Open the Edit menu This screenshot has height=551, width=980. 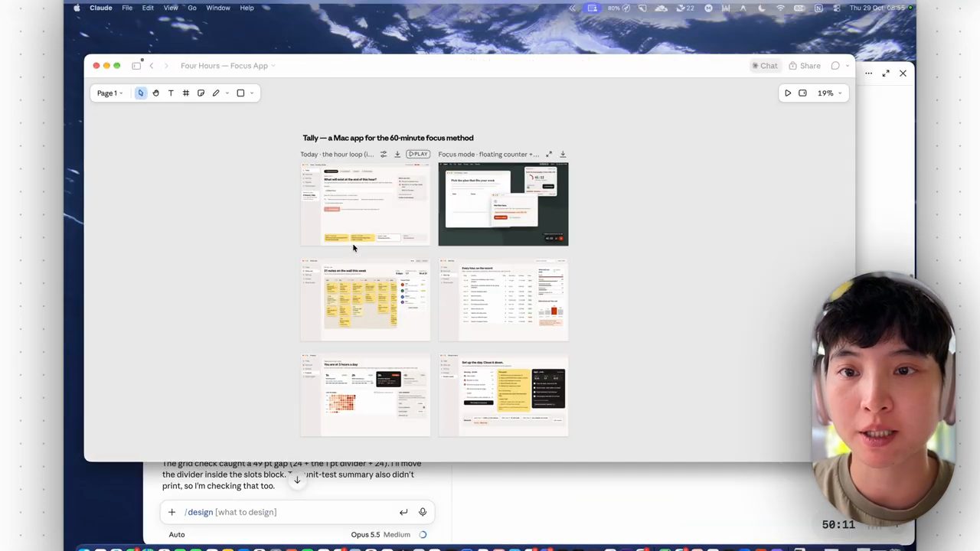[x=148, y=8]
